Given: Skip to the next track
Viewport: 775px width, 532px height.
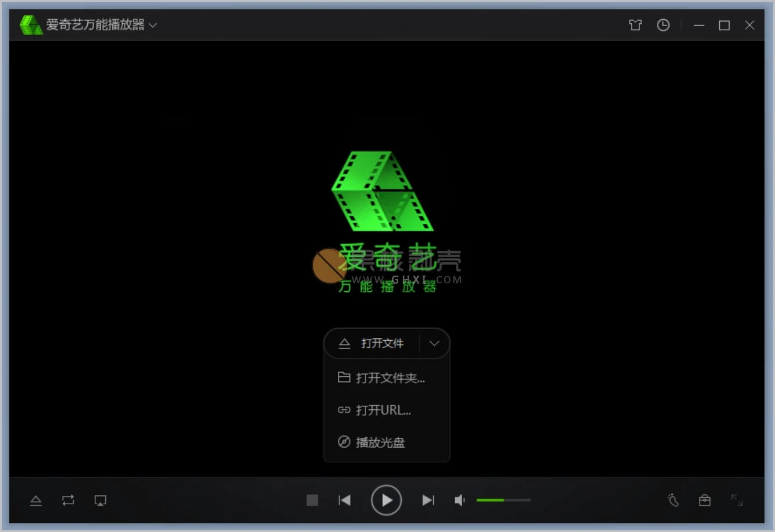Looking at the screenshot, I should pos(428,500).
